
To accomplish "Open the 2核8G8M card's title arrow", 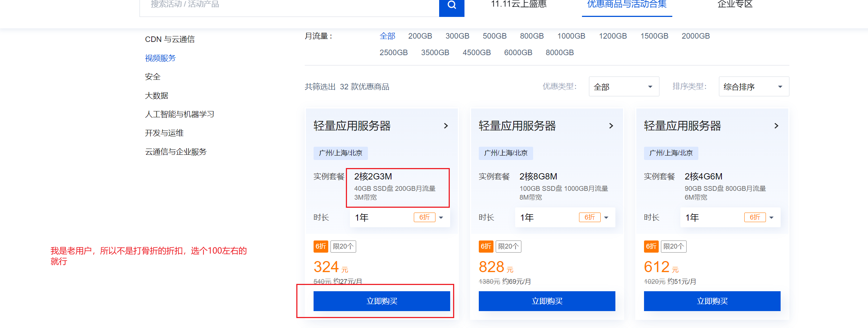I will coord(611,126).
